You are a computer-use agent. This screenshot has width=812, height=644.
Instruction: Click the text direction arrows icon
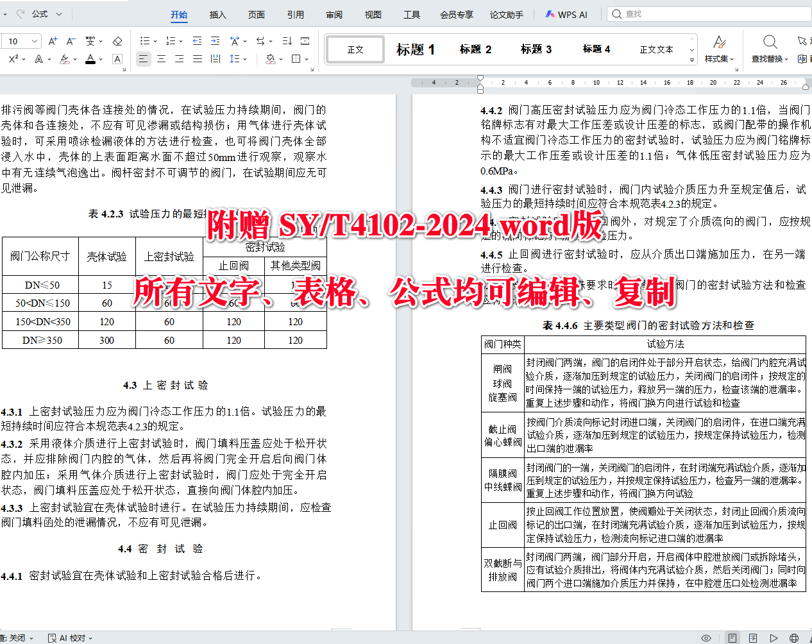point(260,41)
